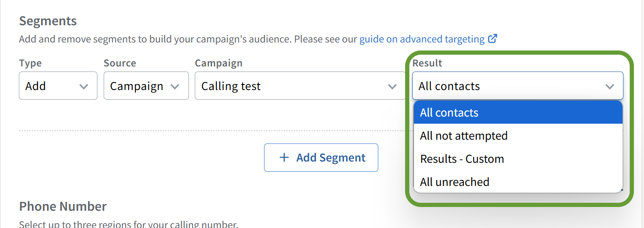The height and width of the screenshot is (228, 644).
Task: Click the Phone Number section heading
Action: [63, 207]
